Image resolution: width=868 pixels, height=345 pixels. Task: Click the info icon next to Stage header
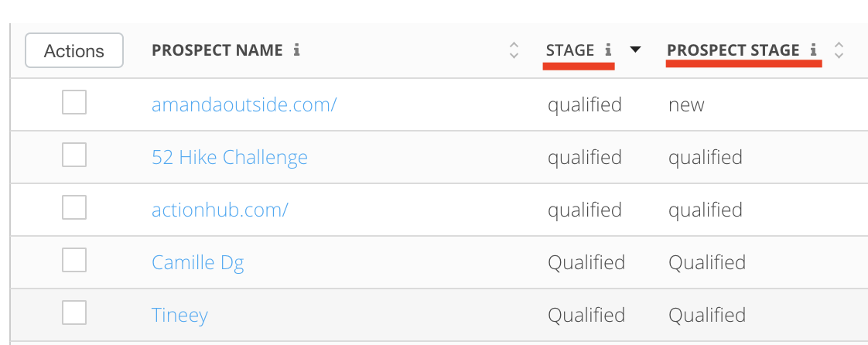point(608,51)
